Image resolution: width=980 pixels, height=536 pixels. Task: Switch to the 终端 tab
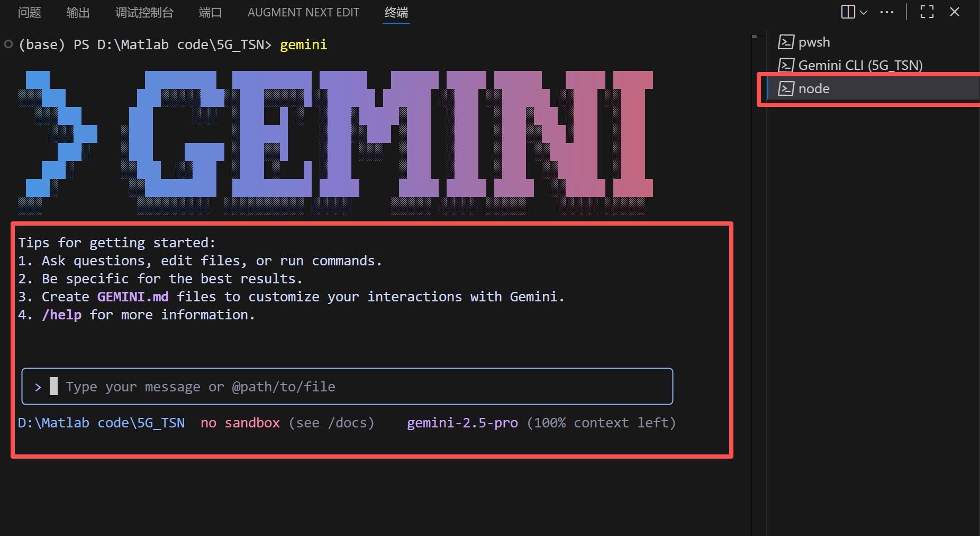point(396,12)
